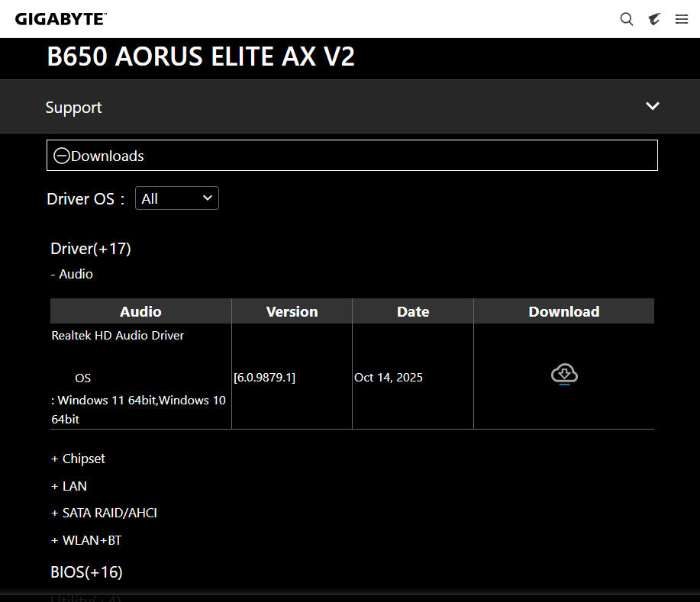Open the hamburger menu icon
700x602 pixels.
click(681, 19)
